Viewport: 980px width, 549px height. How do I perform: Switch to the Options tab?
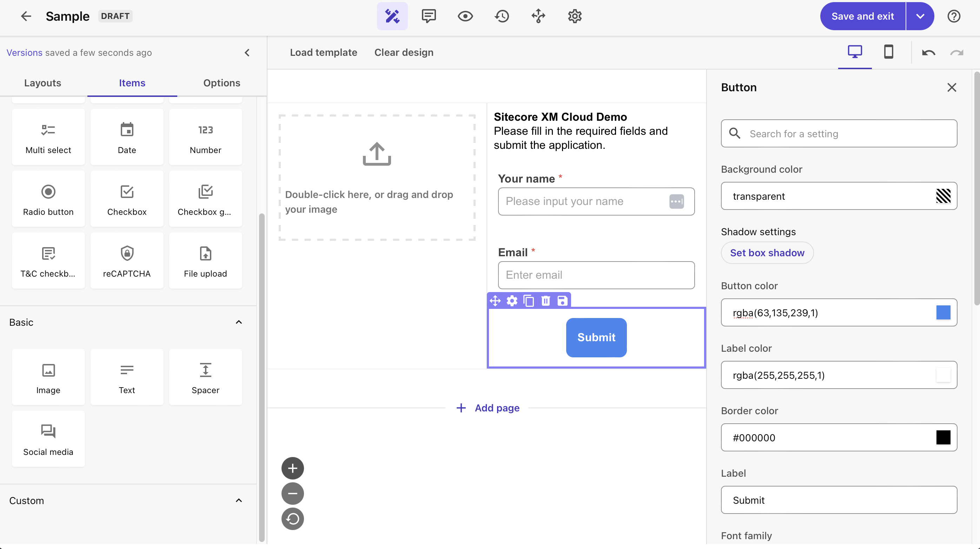pyautogui.click(x=222, y=83)
